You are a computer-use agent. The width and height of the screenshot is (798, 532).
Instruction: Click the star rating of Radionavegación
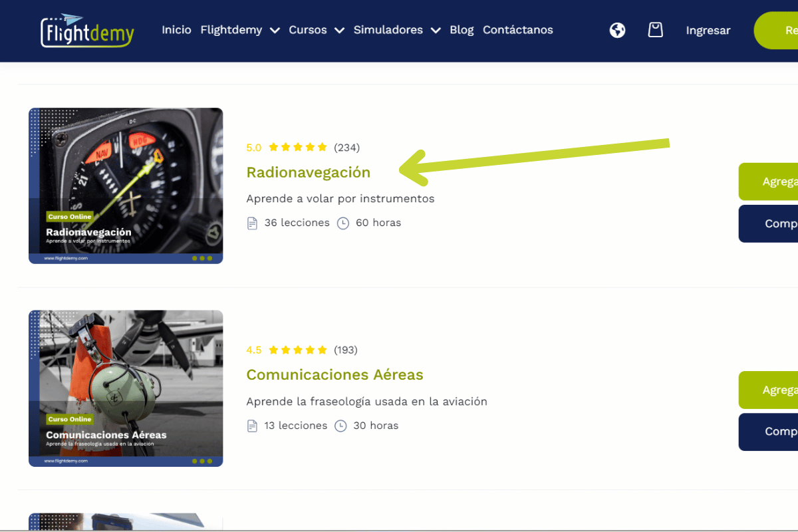pos(298,147)
